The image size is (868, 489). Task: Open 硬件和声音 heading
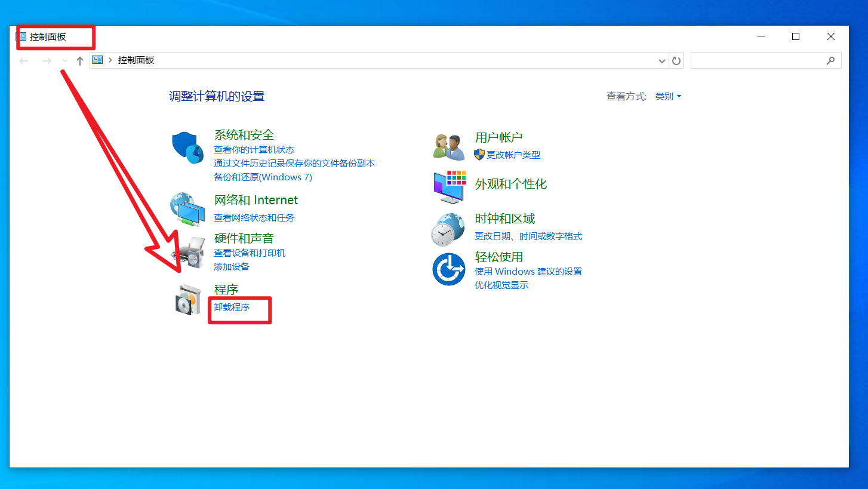point(244,238)
